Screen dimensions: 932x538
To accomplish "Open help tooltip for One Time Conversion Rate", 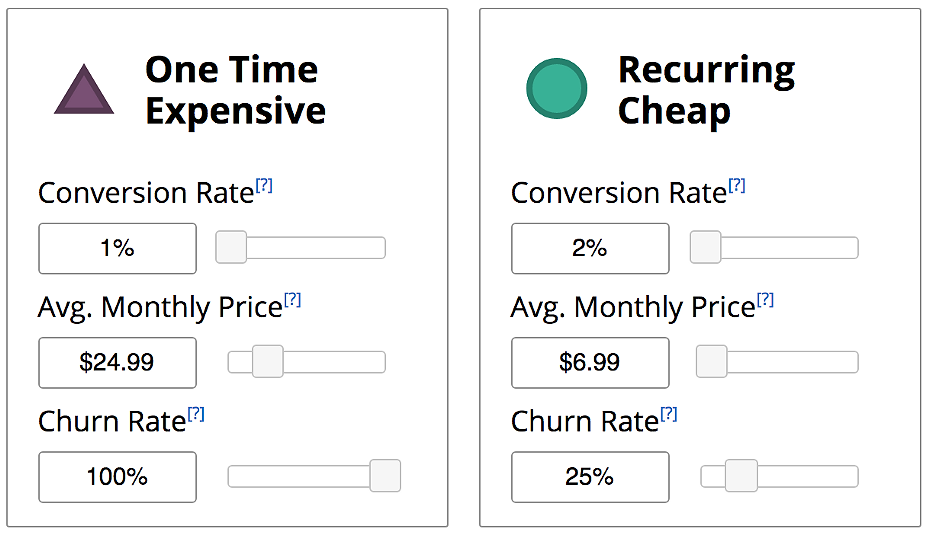I will (x=264, y=186).
